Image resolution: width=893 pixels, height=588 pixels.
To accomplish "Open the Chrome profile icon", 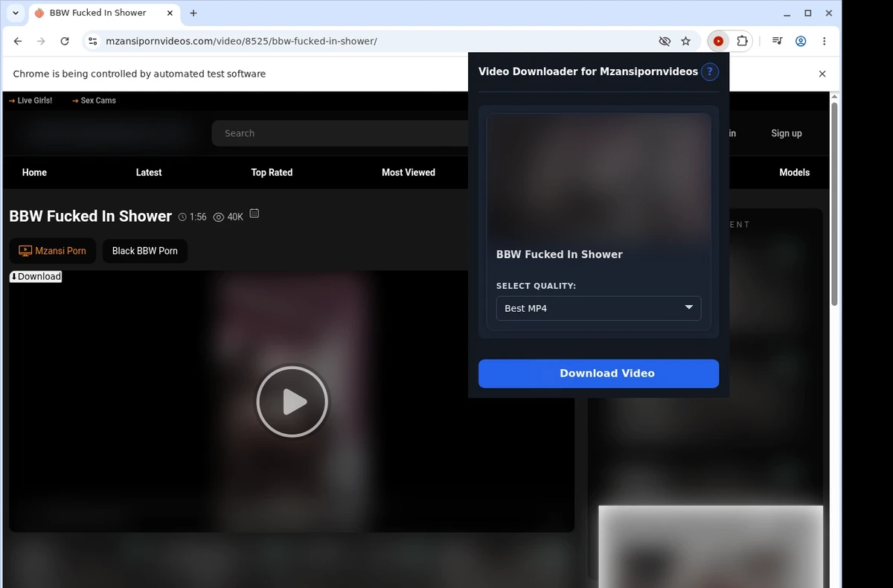I will pos(801,41).
